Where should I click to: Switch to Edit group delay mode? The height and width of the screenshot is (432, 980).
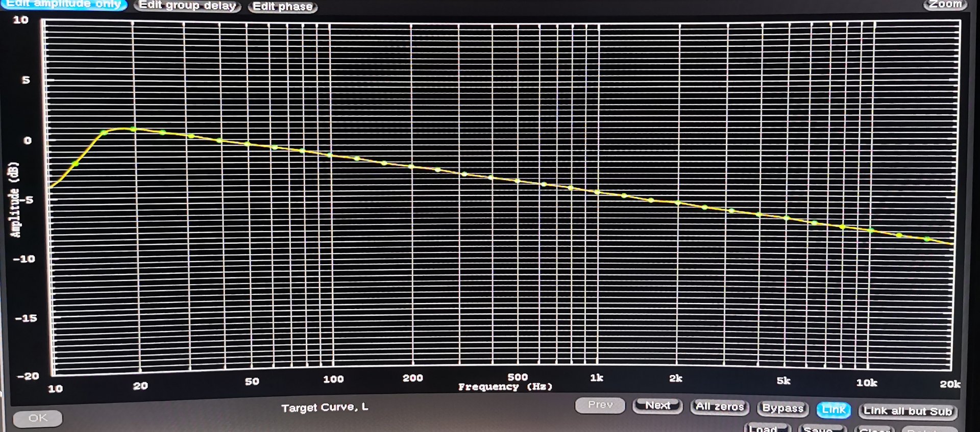coord(187,6)
